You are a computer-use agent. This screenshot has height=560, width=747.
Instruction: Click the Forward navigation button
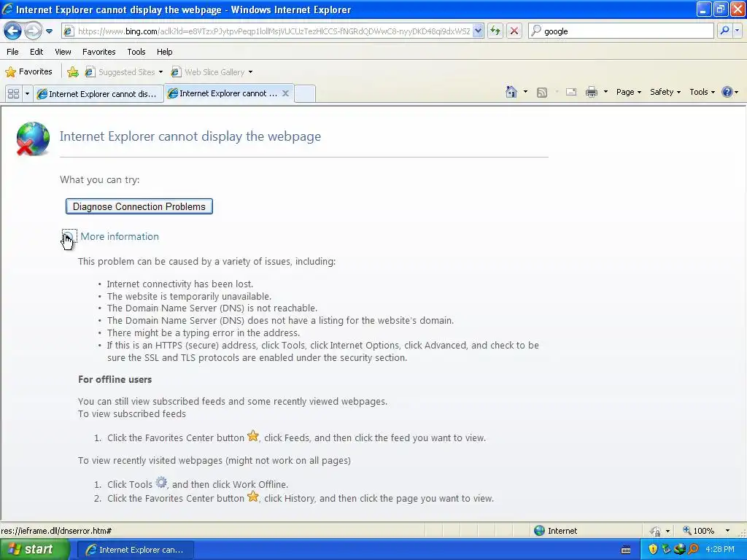pyautogui.click(x=33, y=31)
